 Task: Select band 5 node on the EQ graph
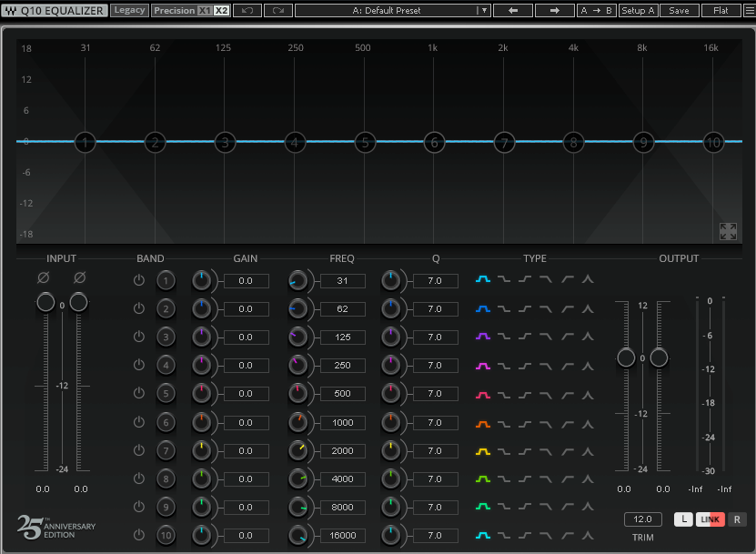tap(365, 142)
